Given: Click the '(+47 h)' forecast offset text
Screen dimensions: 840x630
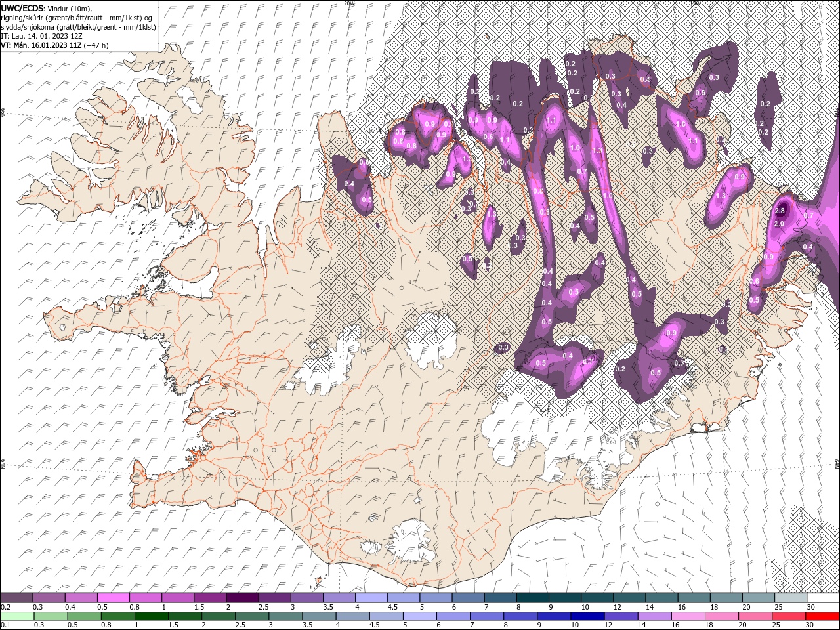Looking at the screenshot, I should click(96, 45).
